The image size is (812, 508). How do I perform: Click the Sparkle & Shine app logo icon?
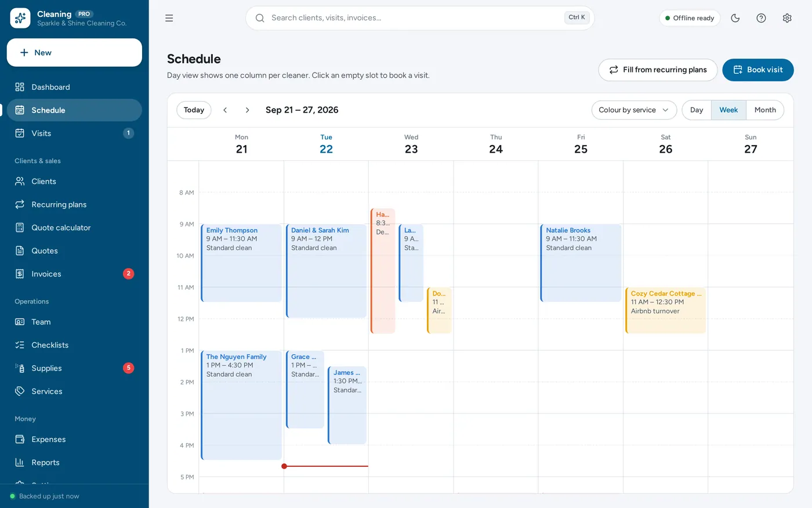tap(20, 18)
